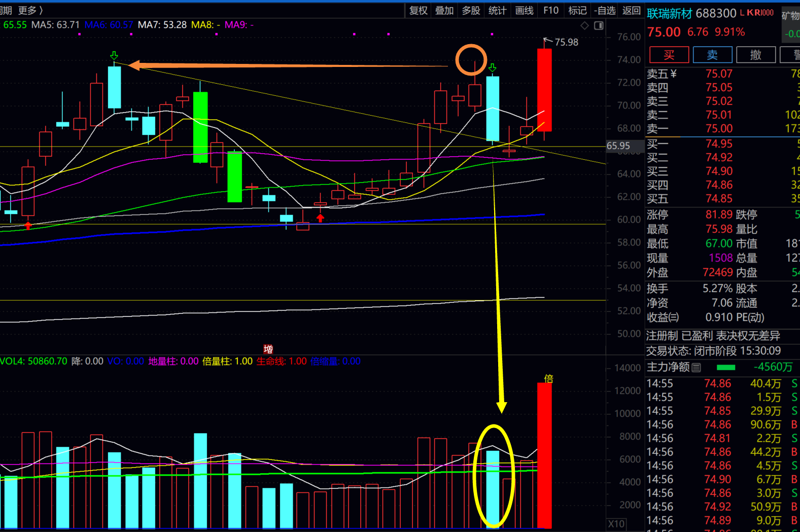Viewport: 800px width, 532px height.
Task: Open the 多股 multi-stock view
Action: tap(471, 10)
